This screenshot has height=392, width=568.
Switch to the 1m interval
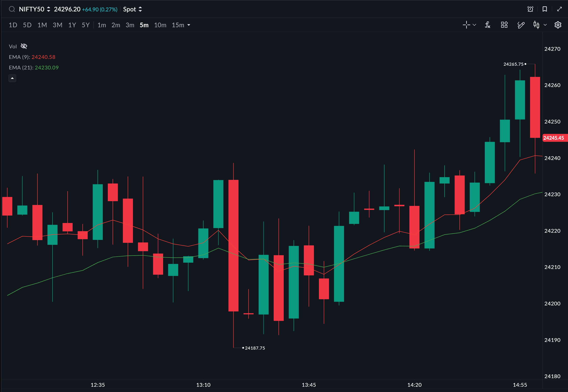click(102, 25)
